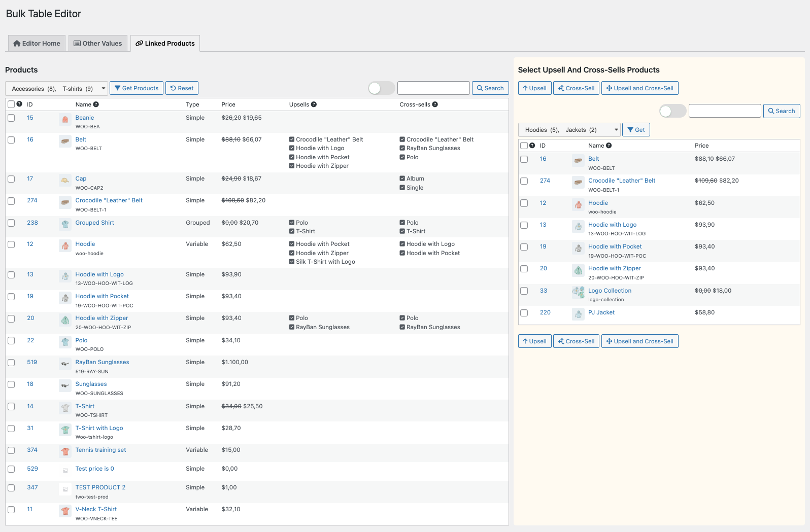Screen dimensions: 810x532
Task: Open Hoodie with Zipper link in Products table
Action: 102,318
